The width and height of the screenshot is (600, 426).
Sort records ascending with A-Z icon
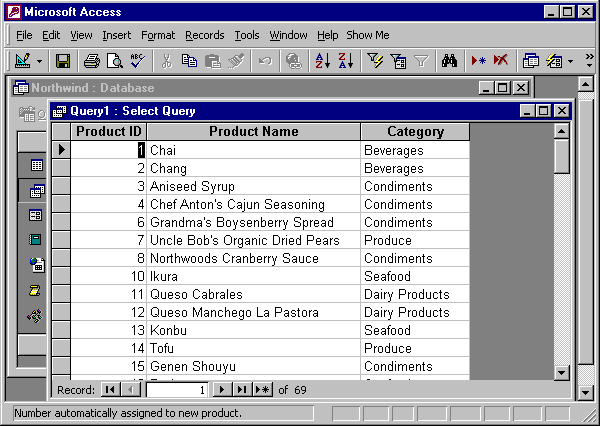pyautogui.click(x=323, y=61)
